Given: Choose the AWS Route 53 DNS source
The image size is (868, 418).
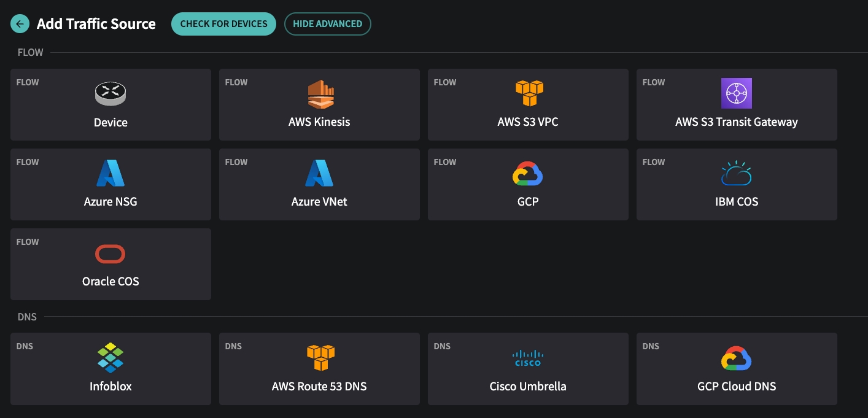Looking at the screenshot, I should [319, 368].
